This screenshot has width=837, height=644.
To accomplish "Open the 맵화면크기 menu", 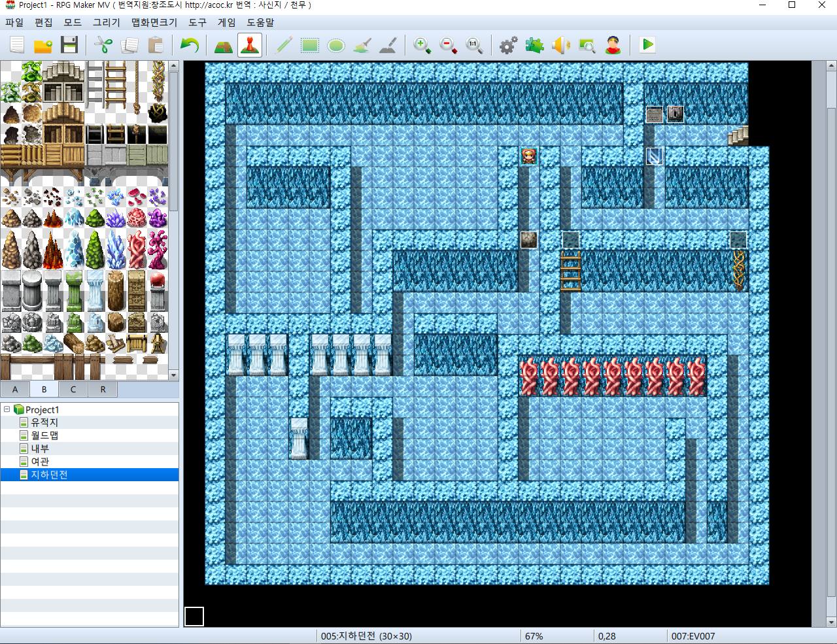I will [154, 22].
